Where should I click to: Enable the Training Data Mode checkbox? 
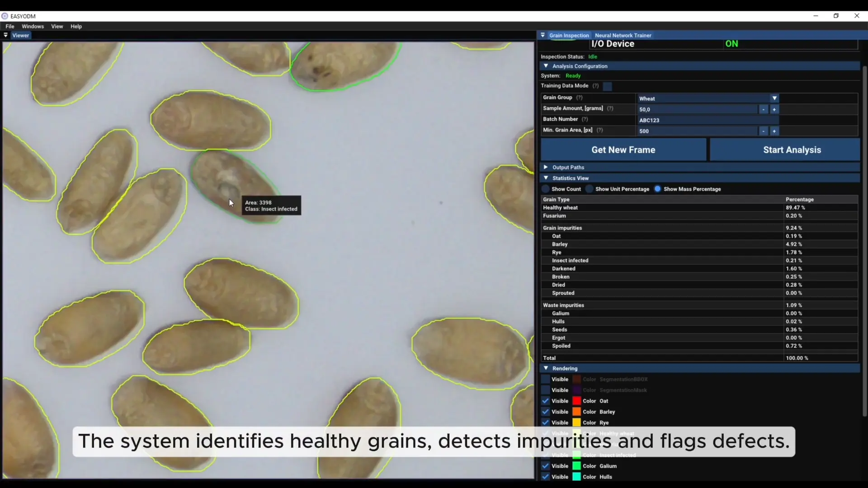pos(608,86)
